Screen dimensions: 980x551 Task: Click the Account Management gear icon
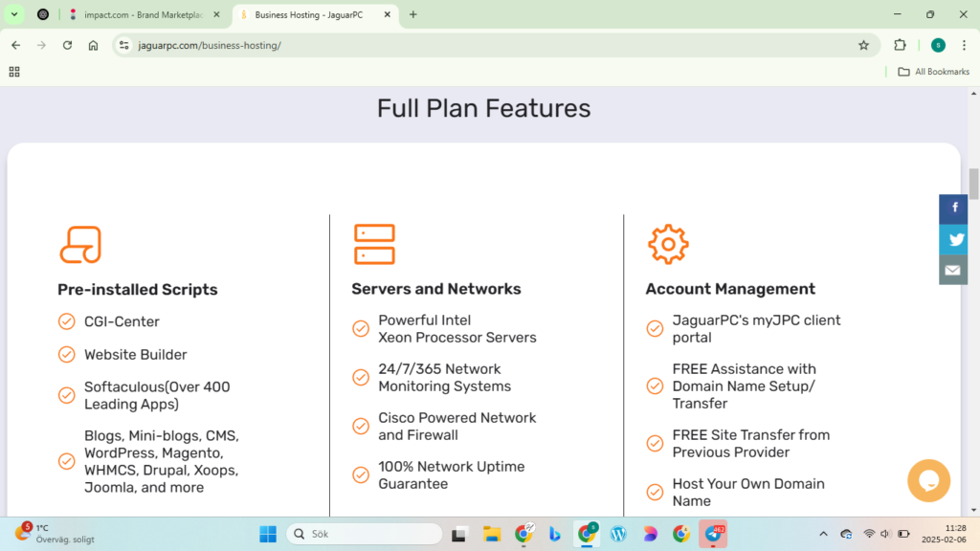point(668,244)
